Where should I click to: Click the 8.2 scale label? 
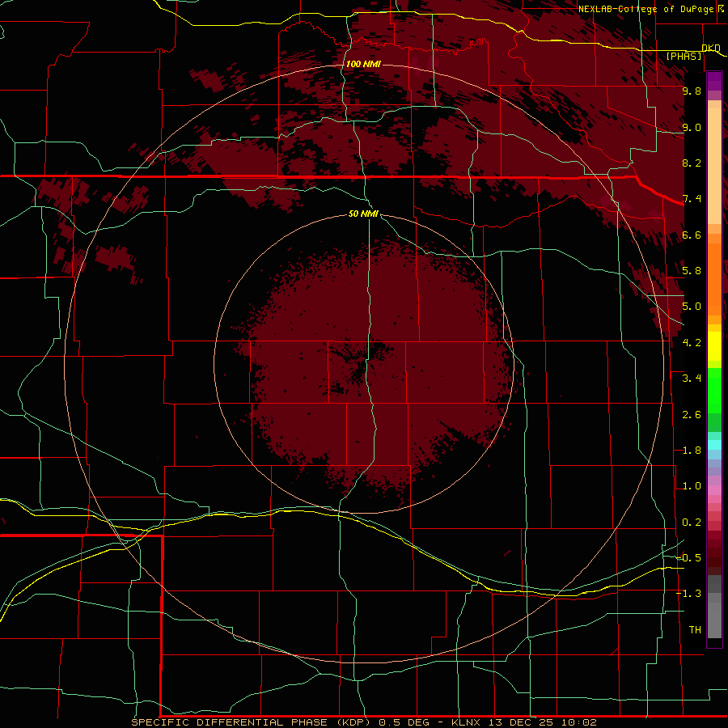click(x=692, y=163)
